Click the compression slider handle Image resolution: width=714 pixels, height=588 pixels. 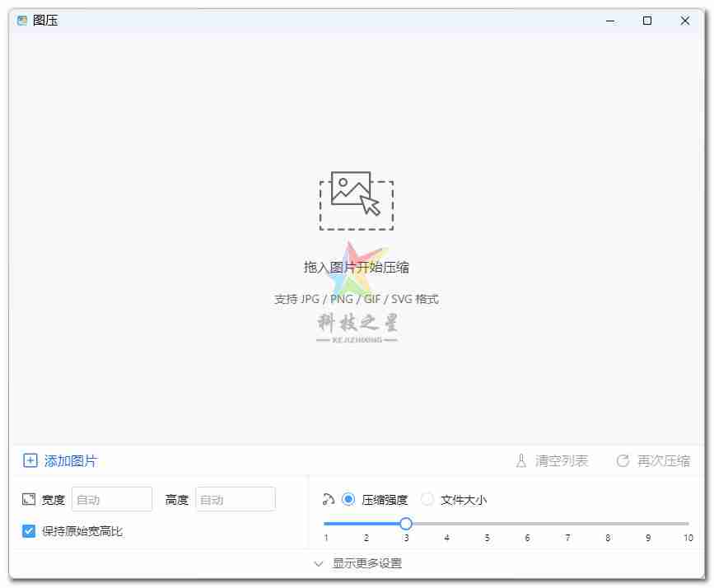pos(406,524)
